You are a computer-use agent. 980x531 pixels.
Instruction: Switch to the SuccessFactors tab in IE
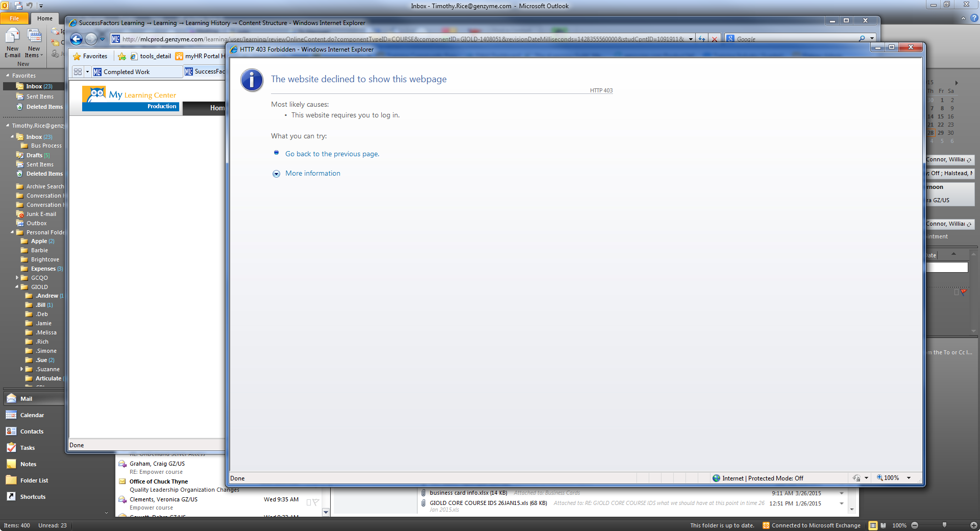tap(204, 71)
